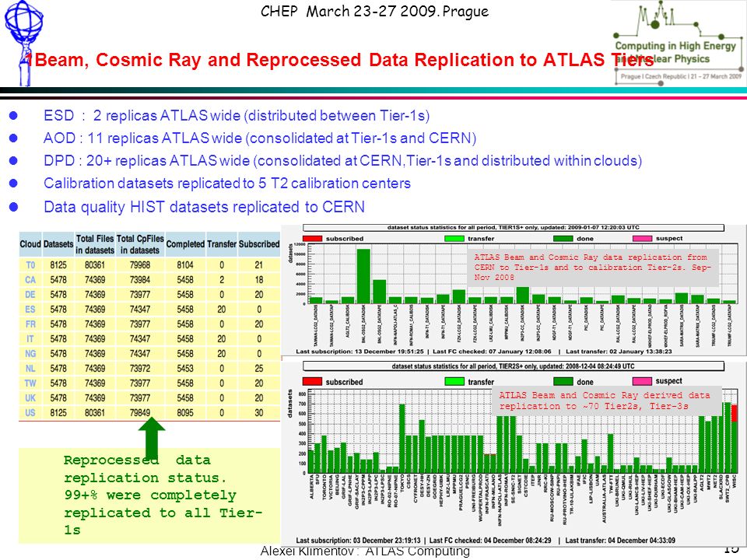Click the TIER2S dataset status chart title
Screen dimensions: 747x560
[513, 366]
